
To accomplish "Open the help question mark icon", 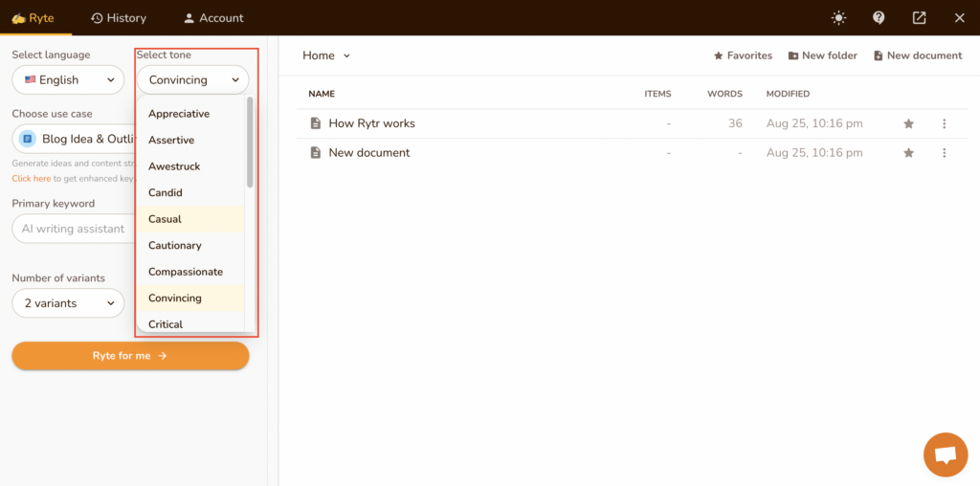I will point(879,17).
